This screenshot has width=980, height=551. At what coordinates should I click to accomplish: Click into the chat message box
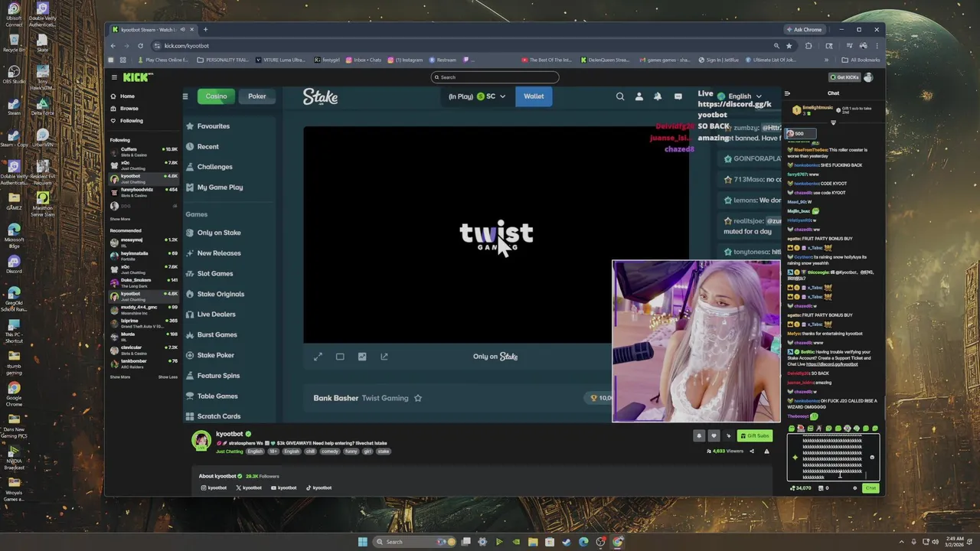pos(831,458)
